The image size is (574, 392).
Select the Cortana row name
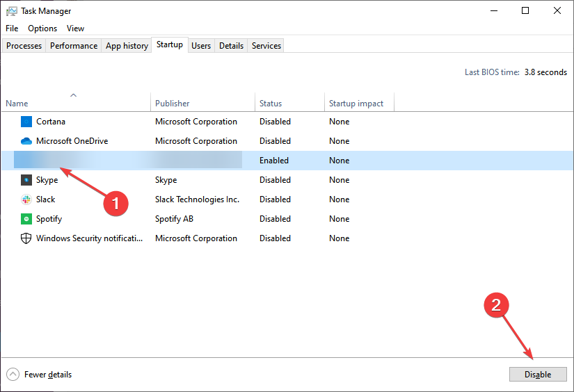pyautogui.click(x=51, y=122)
